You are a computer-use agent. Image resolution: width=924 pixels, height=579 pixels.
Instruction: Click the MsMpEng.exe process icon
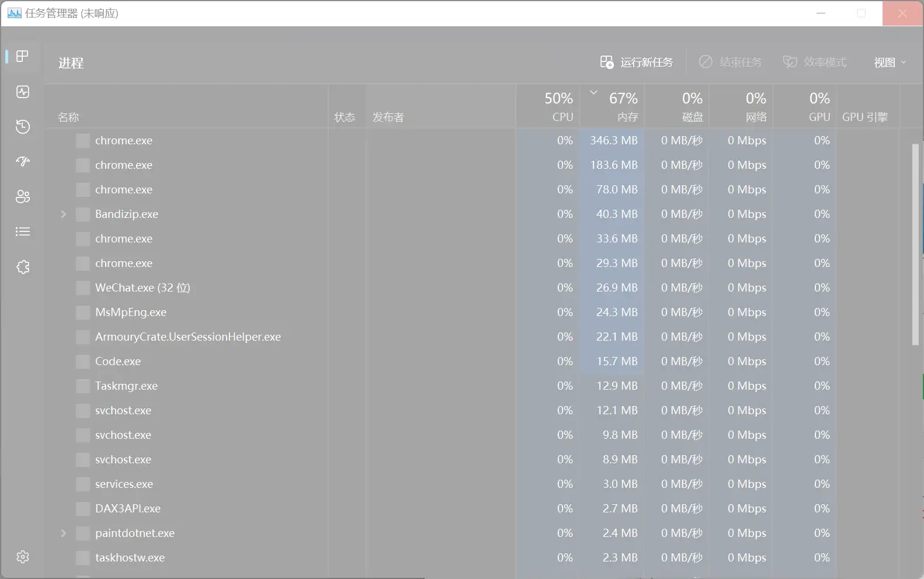click(83, 313)
